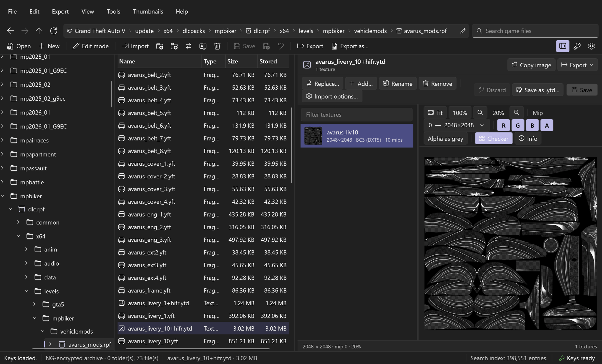Open the Help menu

[x=182, y=11]
